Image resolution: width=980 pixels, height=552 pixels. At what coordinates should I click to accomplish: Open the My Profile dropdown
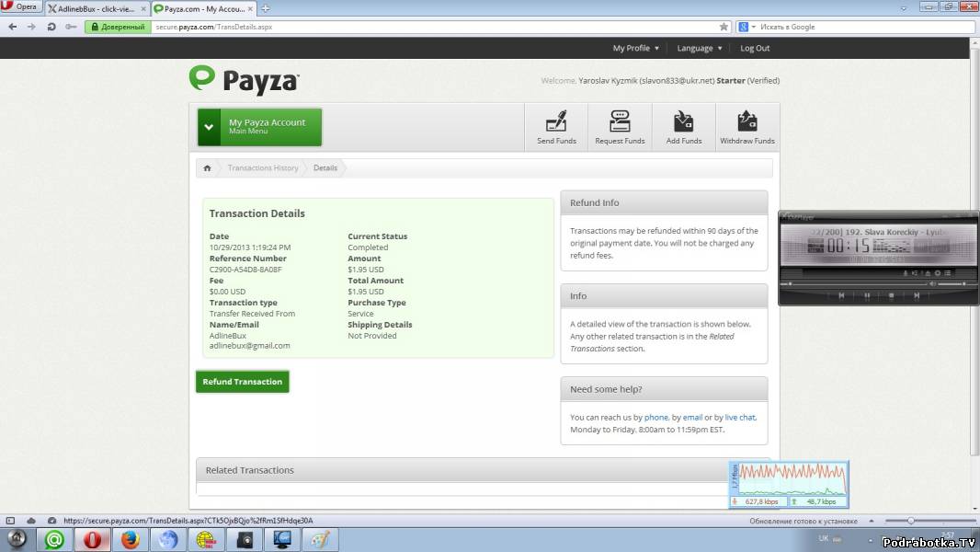pyautogui.click(x=635, y=49)
